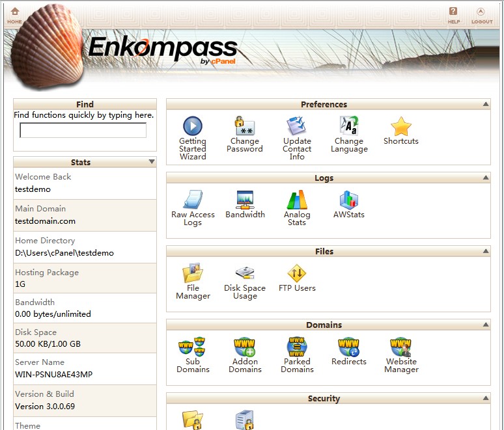Viewport: 504px width, 430px height.
Task: Select the disk space value 50.00 KB/1.00 GB
Action: click(48, 343)
